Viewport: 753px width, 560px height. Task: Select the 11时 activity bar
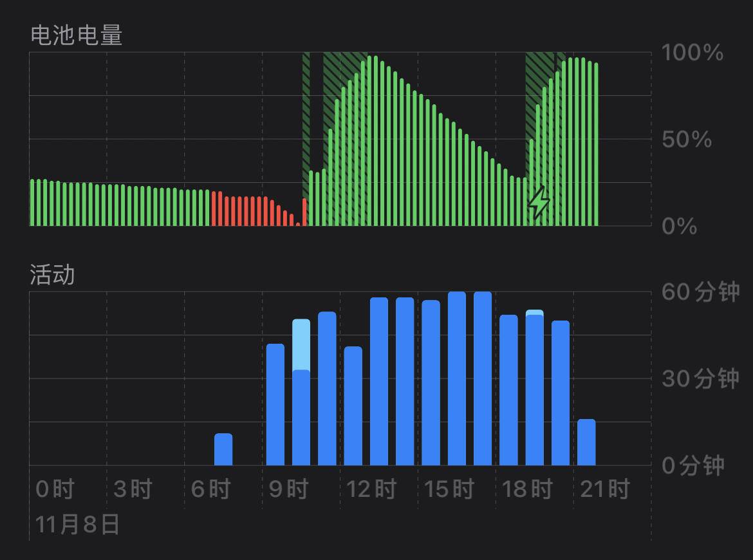327,389
